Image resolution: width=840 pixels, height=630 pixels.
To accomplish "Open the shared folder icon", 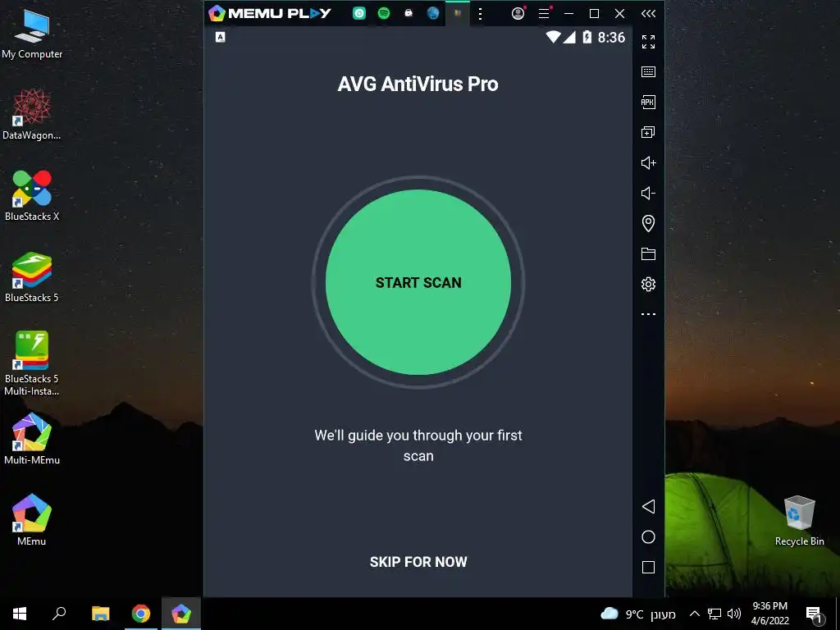I will (x=648, y=254).
